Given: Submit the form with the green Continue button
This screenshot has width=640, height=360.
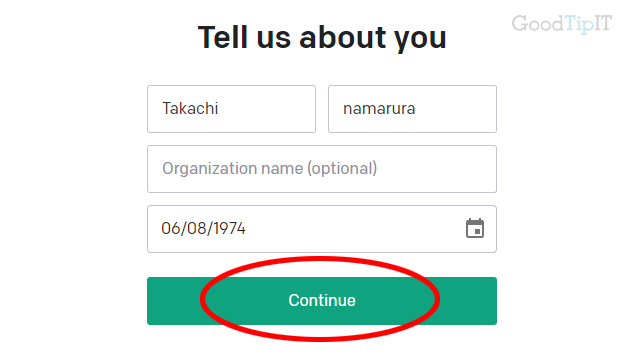Looking at the screenshot, I should [x=322, y=301].
